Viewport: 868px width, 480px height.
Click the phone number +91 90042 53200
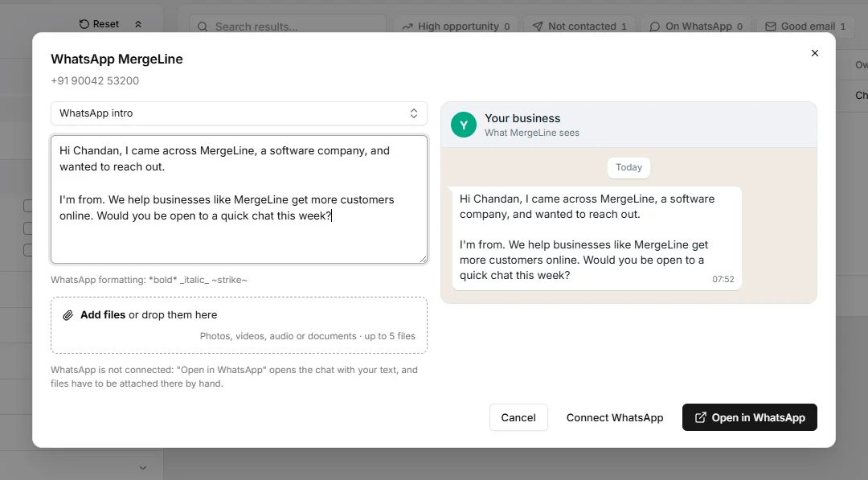[95, 81]
